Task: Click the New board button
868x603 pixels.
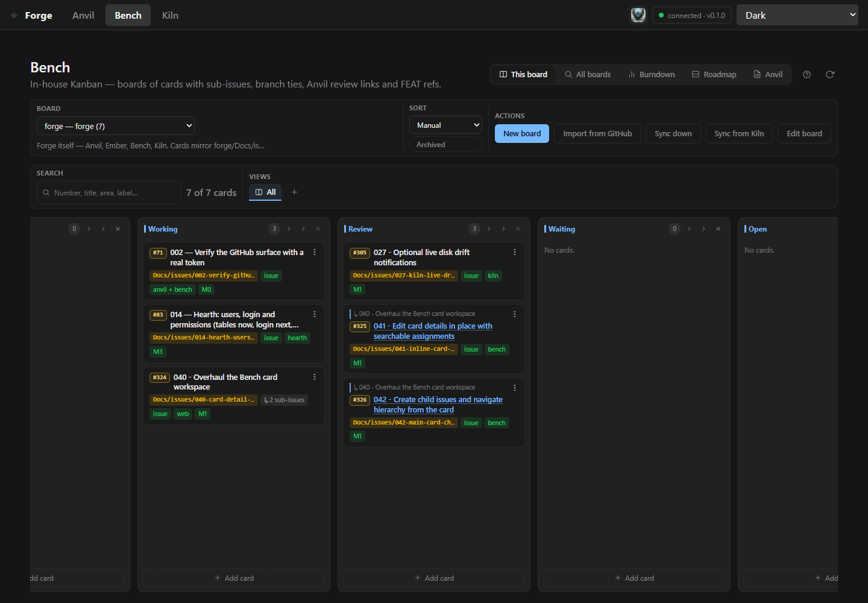Action: click(x=522, y=134)
